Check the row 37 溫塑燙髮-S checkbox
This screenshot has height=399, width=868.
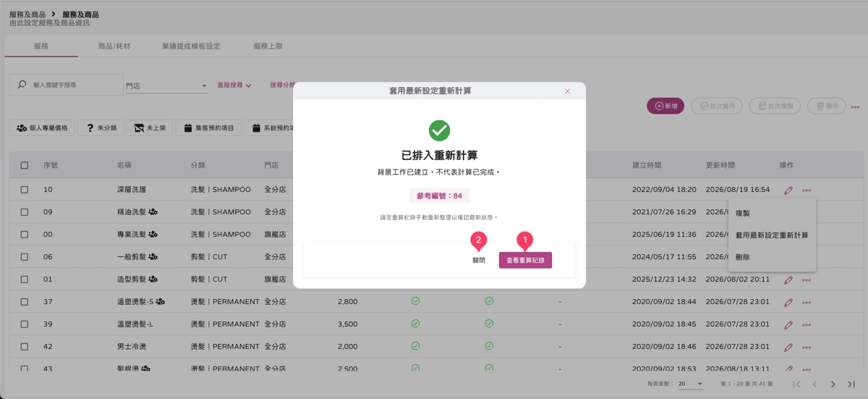[x=25, y=301]
